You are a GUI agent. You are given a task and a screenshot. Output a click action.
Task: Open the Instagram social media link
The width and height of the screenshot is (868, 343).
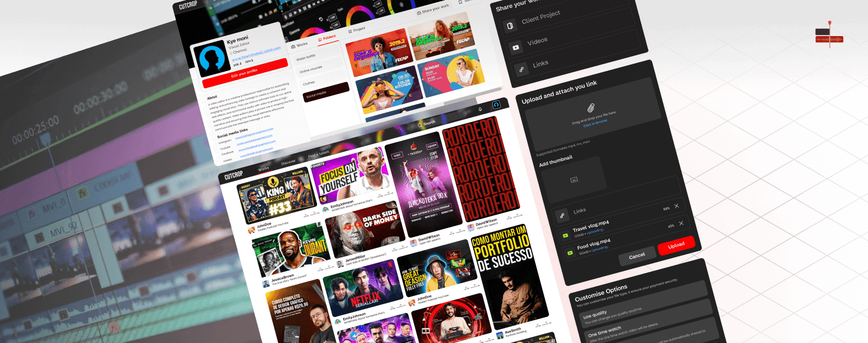pos(254,133)
